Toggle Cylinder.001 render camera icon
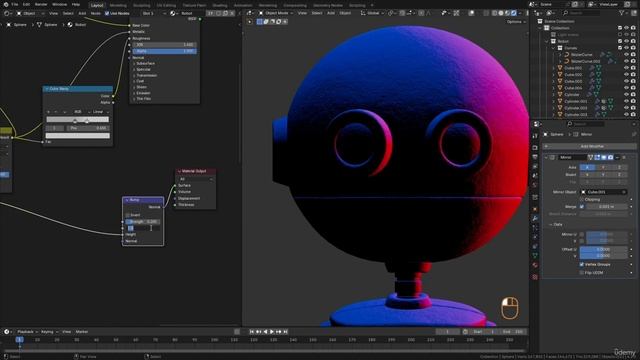The image size is (640, 360). [x=633, y=101]
